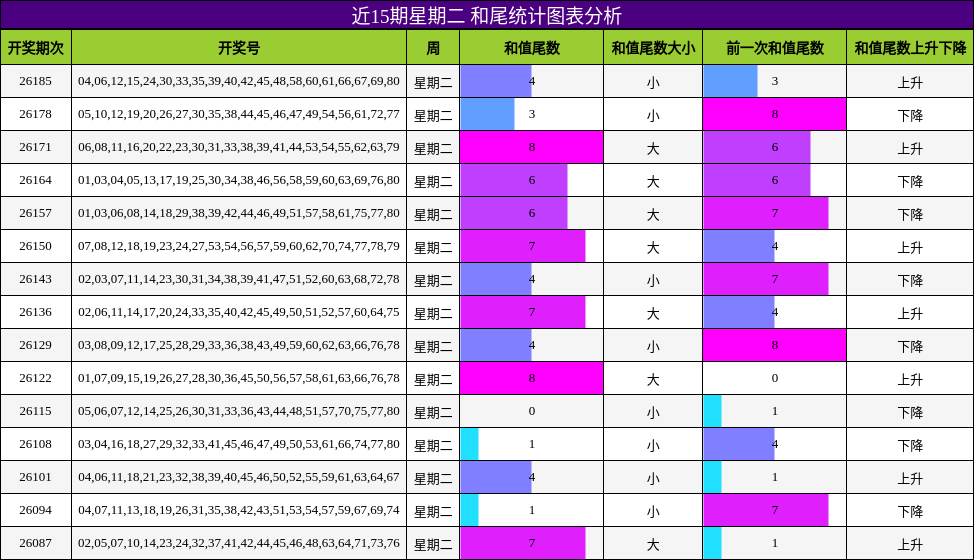
Task: Click the 和值尾数 column header
Action: point(532,48)
